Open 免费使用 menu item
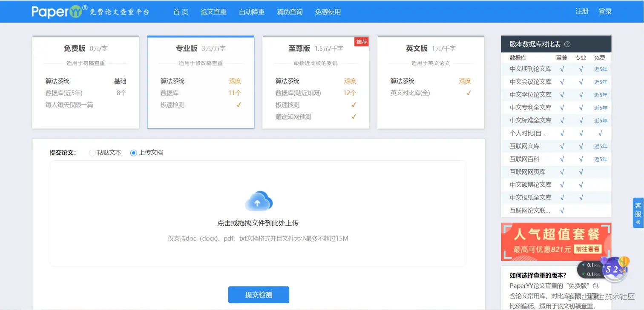 pyautogui.click(x=328, y=12)
